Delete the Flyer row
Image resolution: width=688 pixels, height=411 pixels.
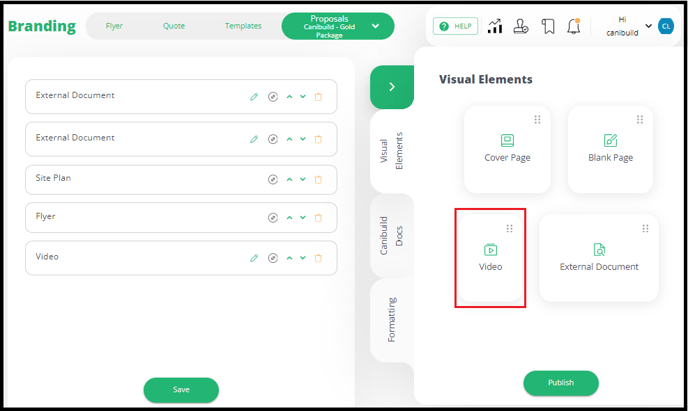pos(319,218)
